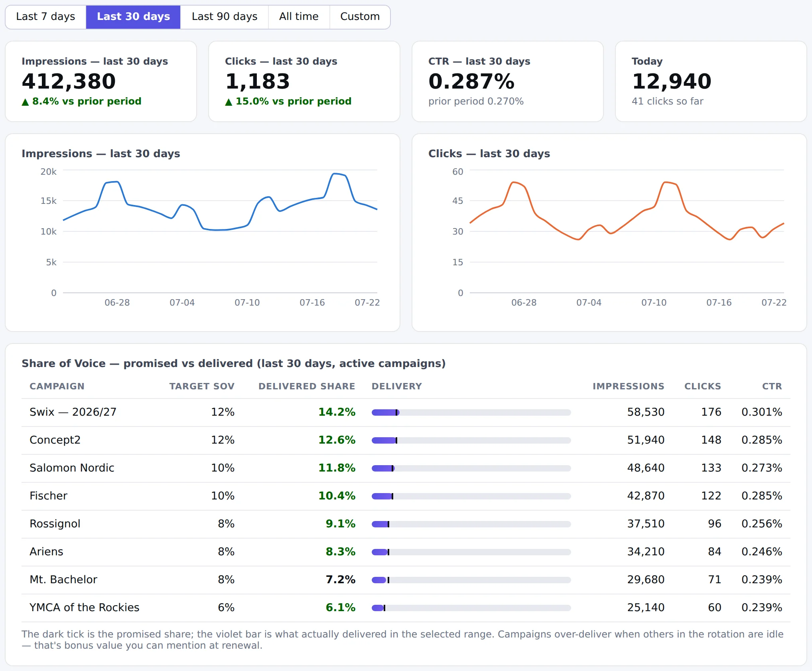The width and height of the screenshot is (812, 671).
Task: Click YMCA of the Rockies clicks value 60
Action: pos(715,608)
